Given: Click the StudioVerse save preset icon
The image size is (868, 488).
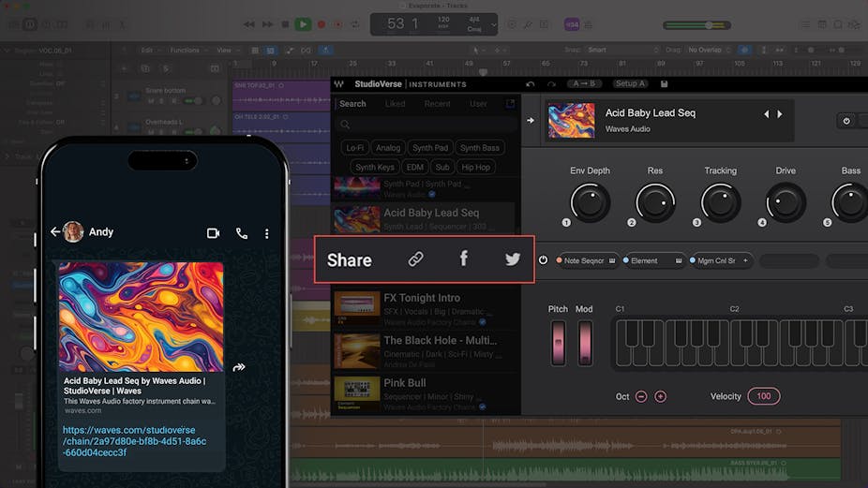Looking at the screenshot, I should tap(665, 84).
